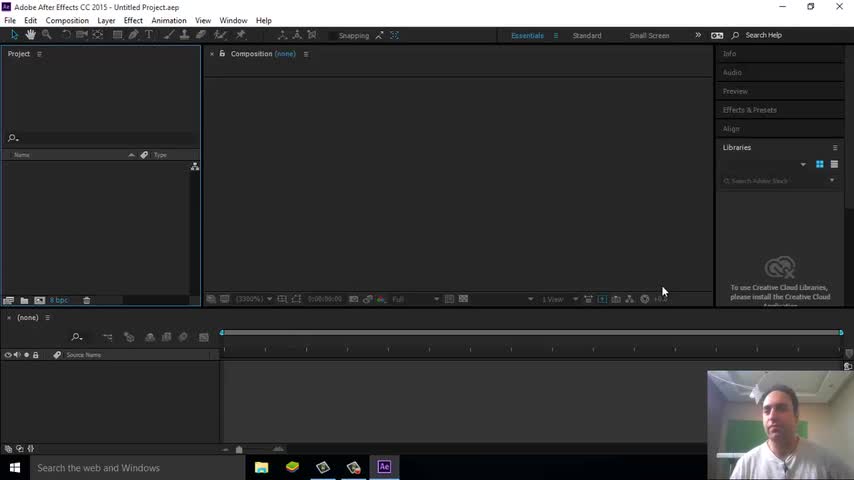Select the Horizontal Type tool

pyautogui.click(x=149, y=35)
